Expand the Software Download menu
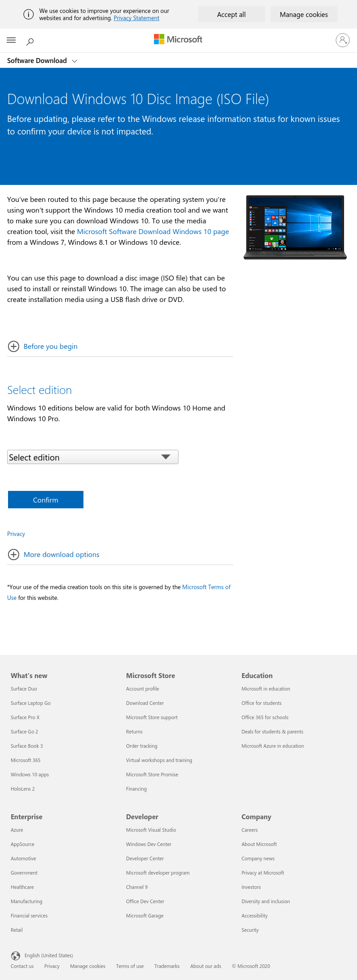 42,61
